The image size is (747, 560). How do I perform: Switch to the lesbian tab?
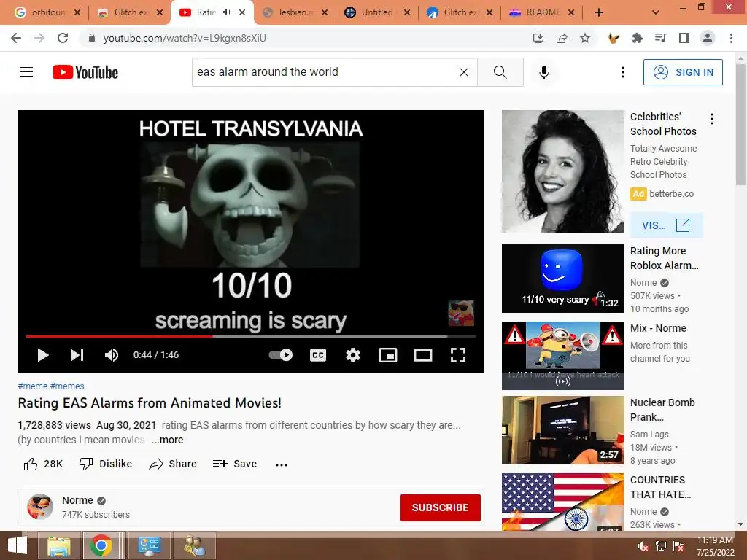pyautogui.click(x=295, y=12)
